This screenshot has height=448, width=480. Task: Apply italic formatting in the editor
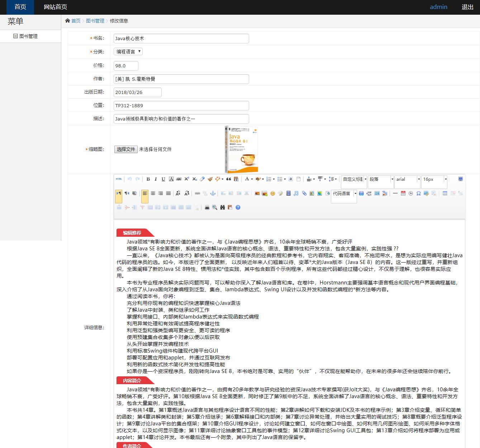(x=156, y=179)
